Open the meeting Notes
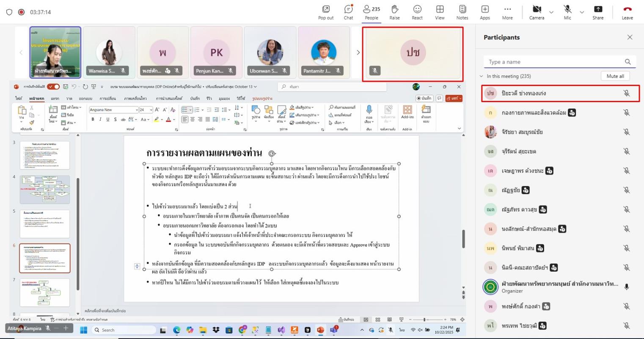Image resolution: width=644 pixels, height=339 pixels. (462, 12)
